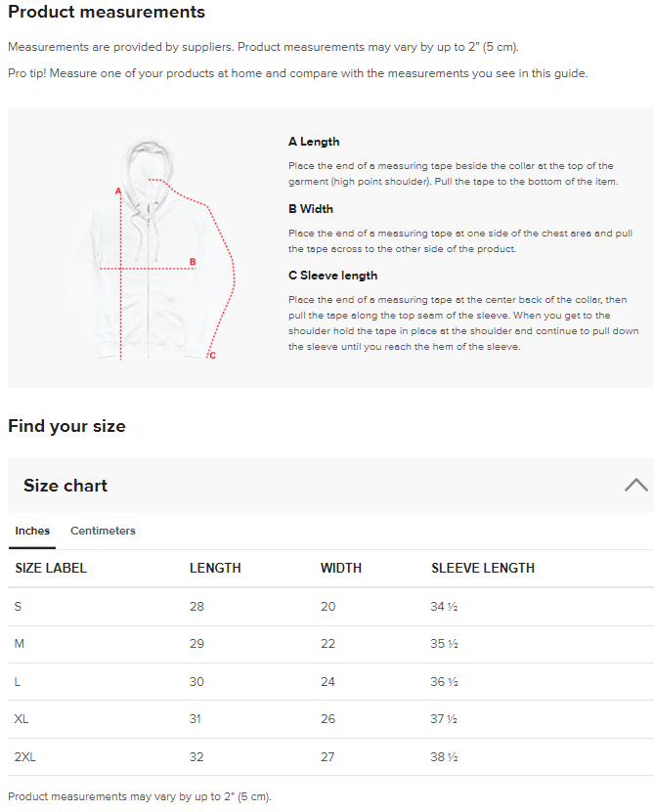Click the red C marker at sleeve cuff

(212, 356)
